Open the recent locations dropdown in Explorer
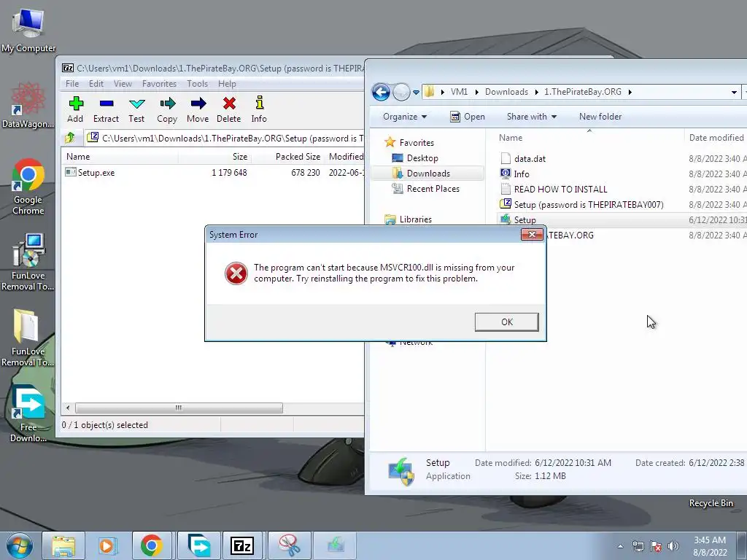 pos(416,93)
